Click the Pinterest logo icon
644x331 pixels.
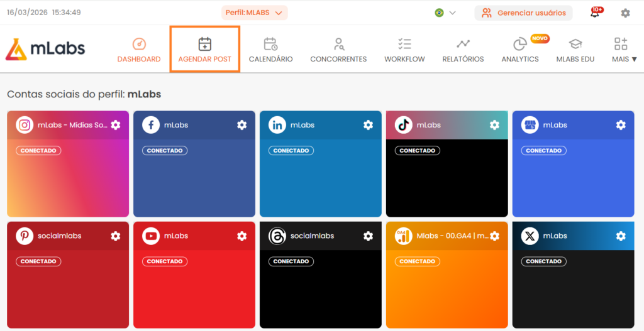(x=25, y=236)
